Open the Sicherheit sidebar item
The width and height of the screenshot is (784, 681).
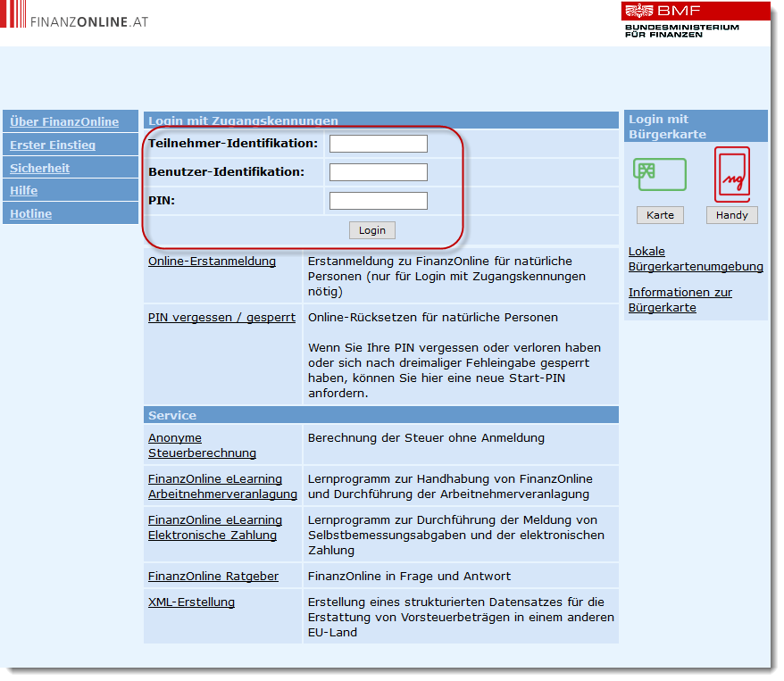point(39,168)
